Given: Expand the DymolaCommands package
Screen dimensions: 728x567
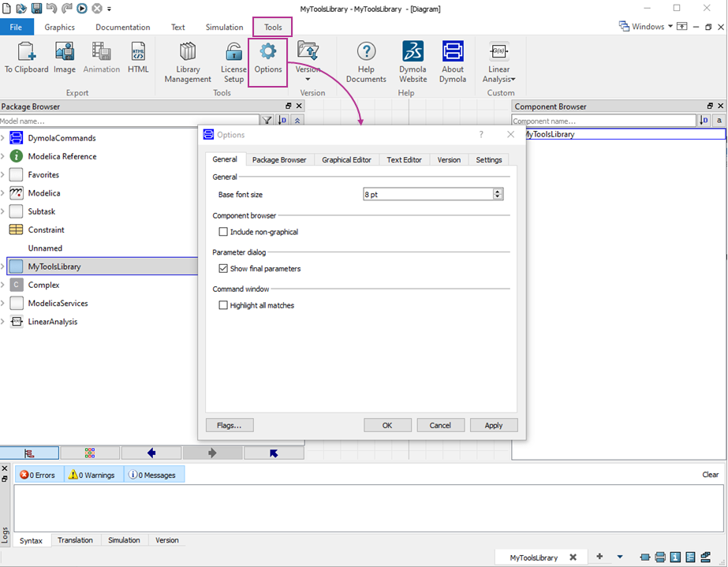Looking at the screenshot, I should pyautogui.click(x=3, y=138).
